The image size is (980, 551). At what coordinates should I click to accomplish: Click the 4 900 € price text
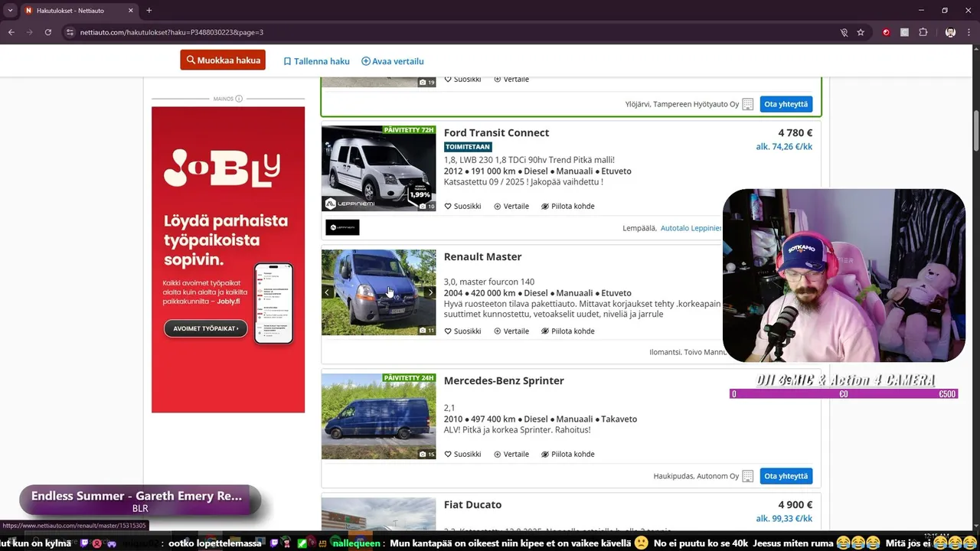coord(795,504)
